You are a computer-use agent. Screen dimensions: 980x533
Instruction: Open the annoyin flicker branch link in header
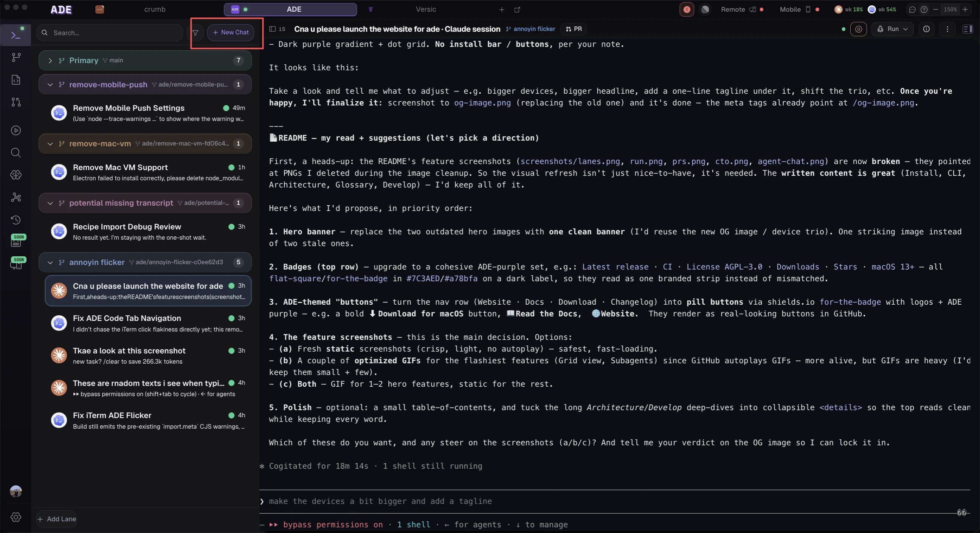coord(530,29)
